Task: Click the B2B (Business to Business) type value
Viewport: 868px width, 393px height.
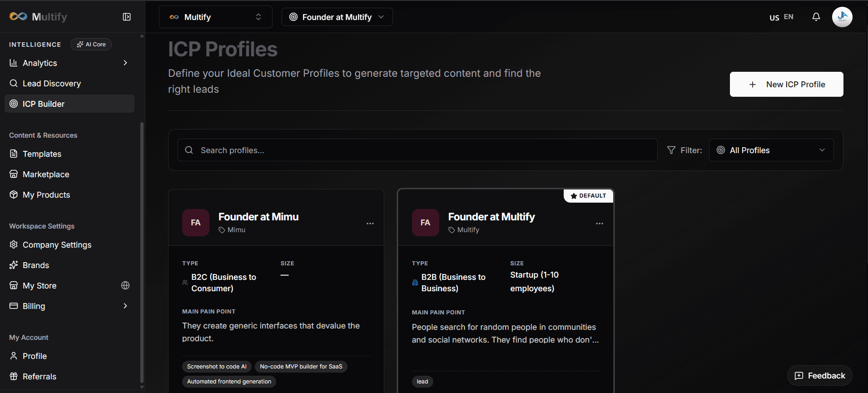Action: [x=453, y=283]
